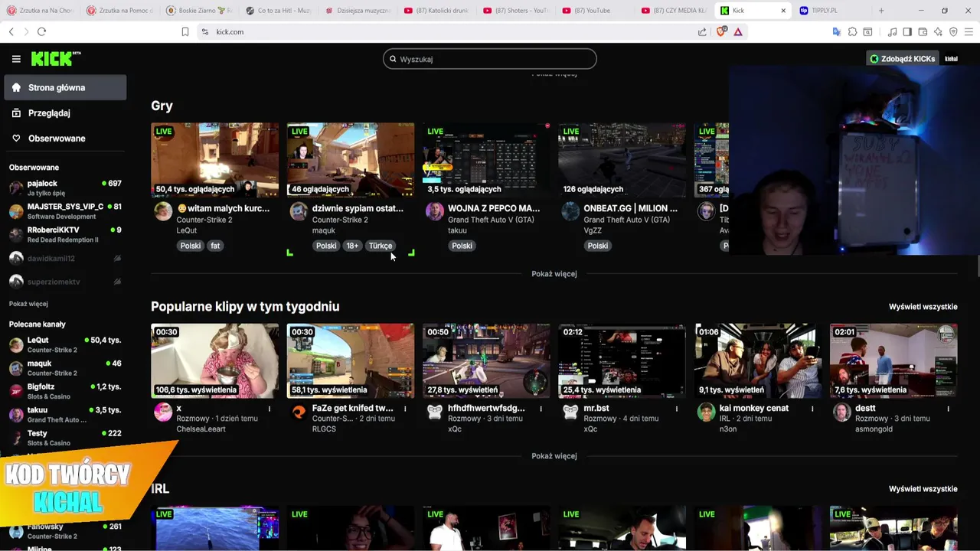Image resolution: width=980 pixels, height=551 pixels.
Task: Click the site settings icon before kick.com
Action: [204, 31]
